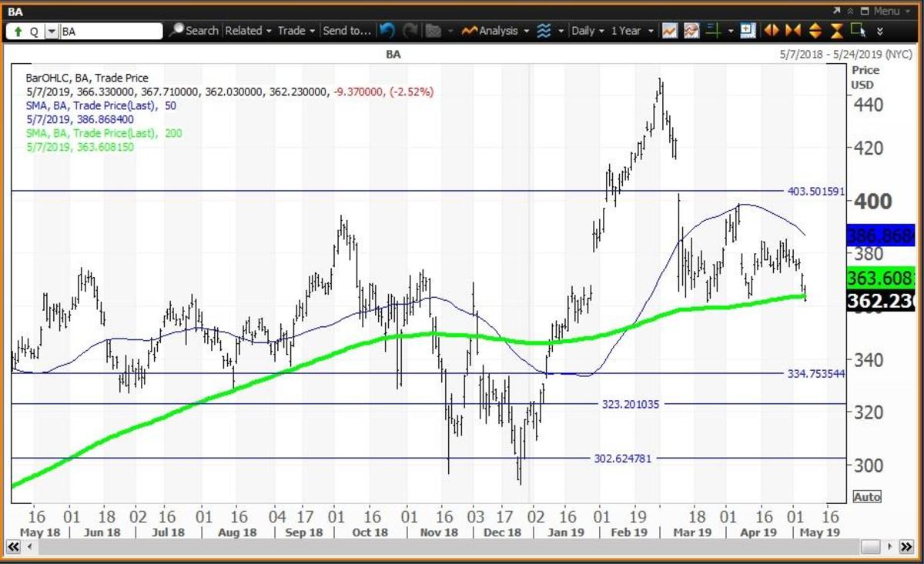Click the black 362.23 last price tag

pyautogui.click(x=881, y=301)
